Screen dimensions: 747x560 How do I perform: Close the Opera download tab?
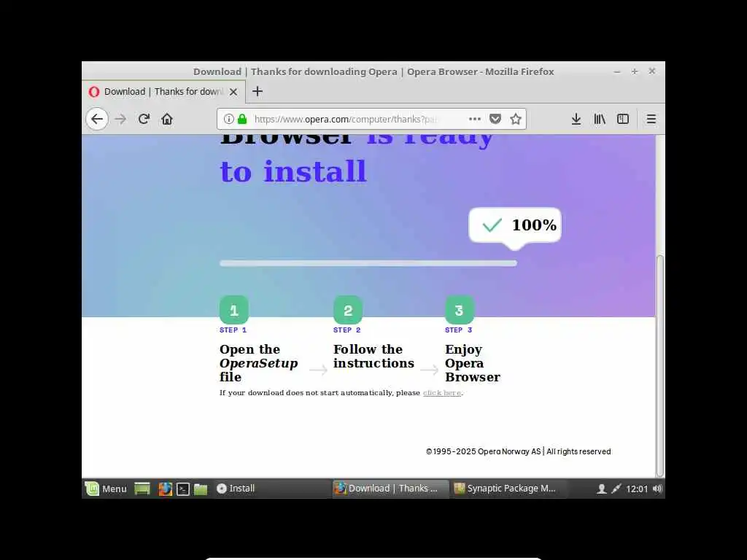click(233, 92)
